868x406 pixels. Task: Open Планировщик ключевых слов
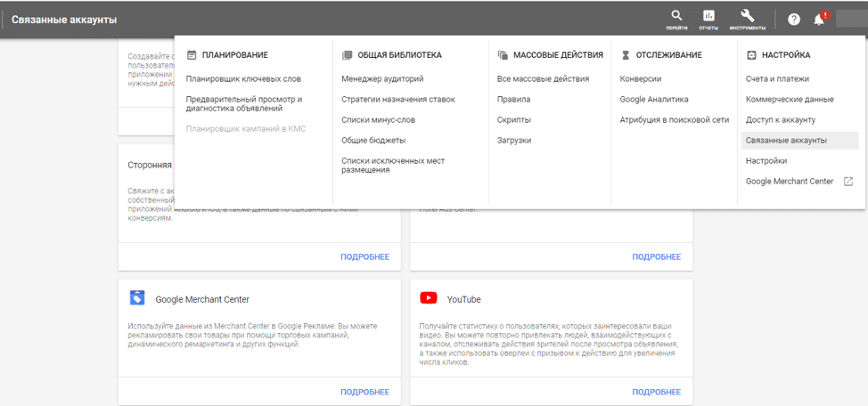[x=243, y=79]
